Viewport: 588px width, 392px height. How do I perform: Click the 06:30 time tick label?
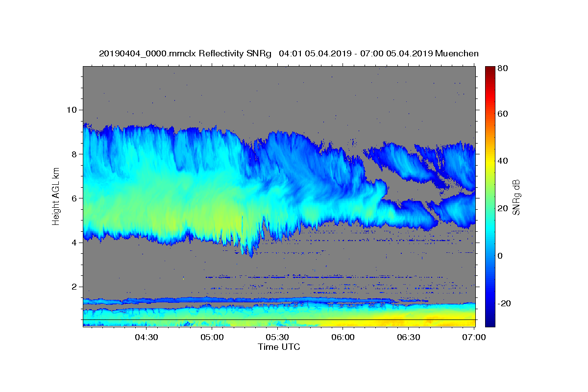pyautogui.click(x=409, y=337)
